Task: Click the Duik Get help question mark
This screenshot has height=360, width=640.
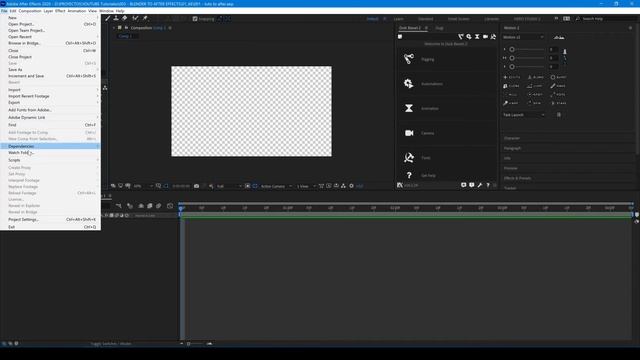Action: (x=409, y=175)
